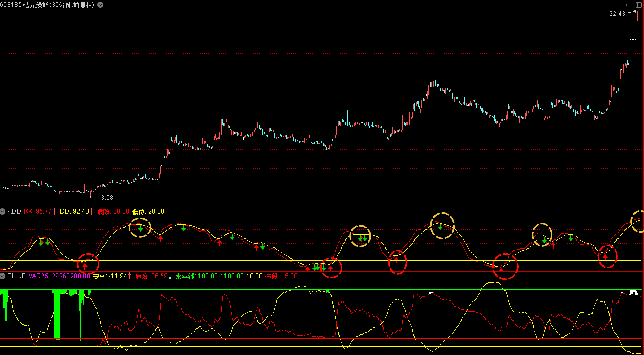644x355 pixels.
Task: Open the dropdown beside the 弘元绿能 chart title
Action: (x=100, y=5)
